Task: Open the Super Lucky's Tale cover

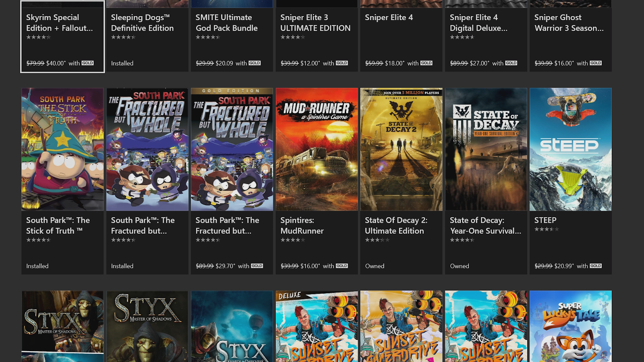Action: (571, 326)
